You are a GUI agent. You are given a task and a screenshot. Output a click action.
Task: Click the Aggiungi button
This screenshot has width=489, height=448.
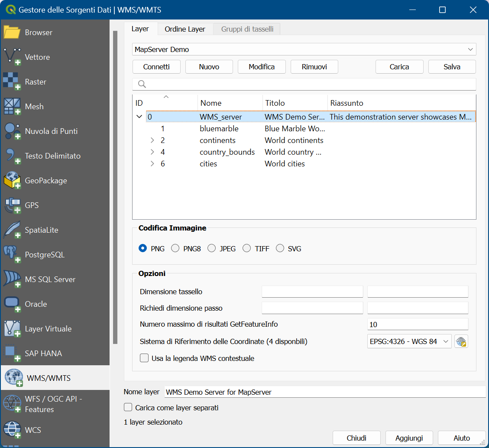pos(409,438)
